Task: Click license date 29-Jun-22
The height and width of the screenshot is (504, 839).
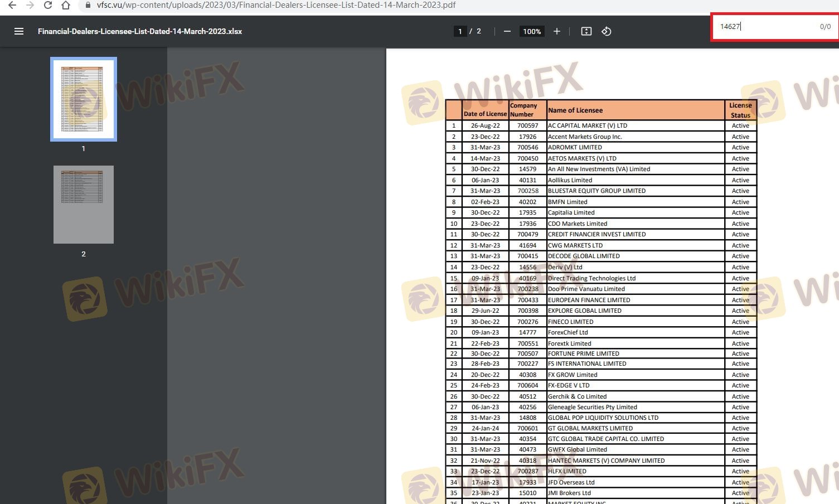Action: pyautogui.click(x=485, y=311)
